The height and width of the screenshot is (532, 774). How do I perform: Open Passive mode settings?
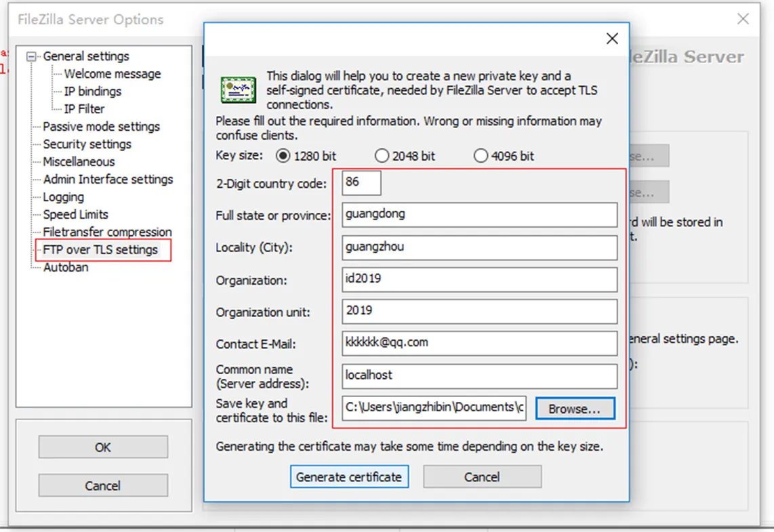pos(101,126)
